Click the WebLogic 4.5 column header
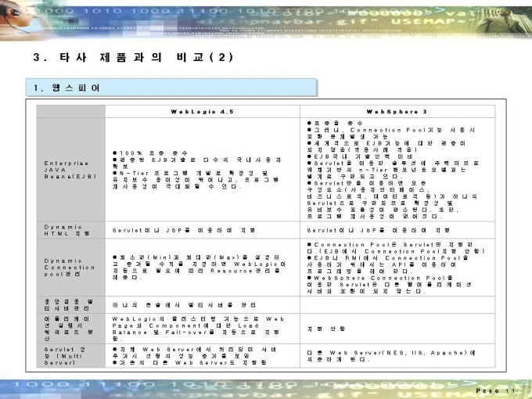The height and width of the screenshot is (399, 532). [x=203, y=112]
